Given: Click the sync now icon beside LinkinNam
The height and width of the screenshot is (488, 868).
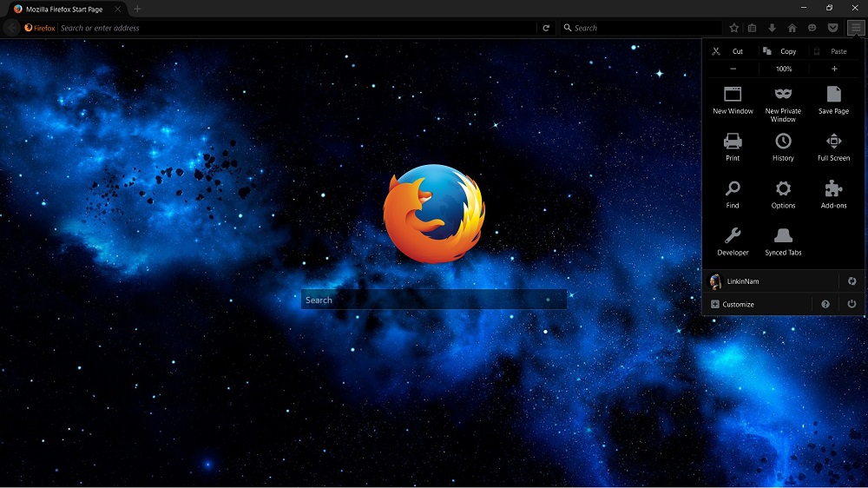Looking at the screenshot, I should point(852,281).
